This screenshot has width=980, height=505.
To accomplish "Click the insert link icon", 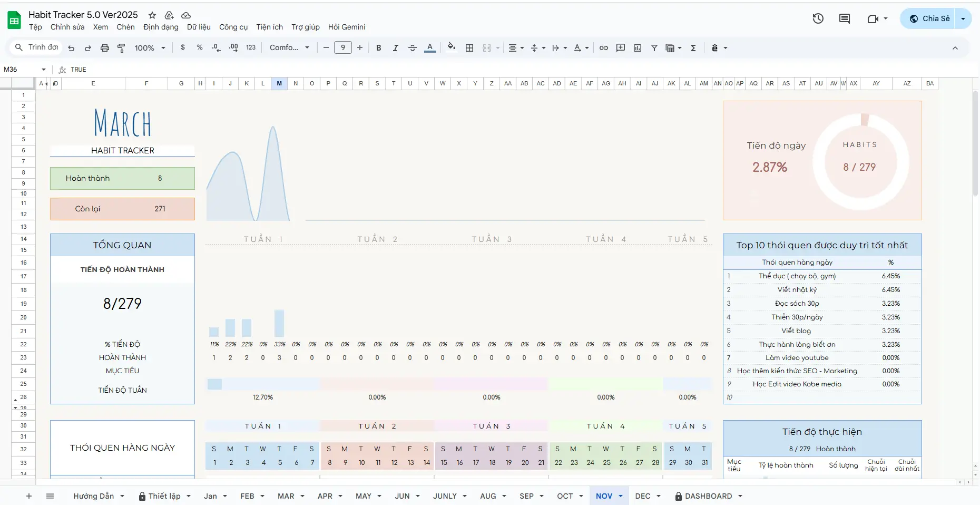I will 604,48.
